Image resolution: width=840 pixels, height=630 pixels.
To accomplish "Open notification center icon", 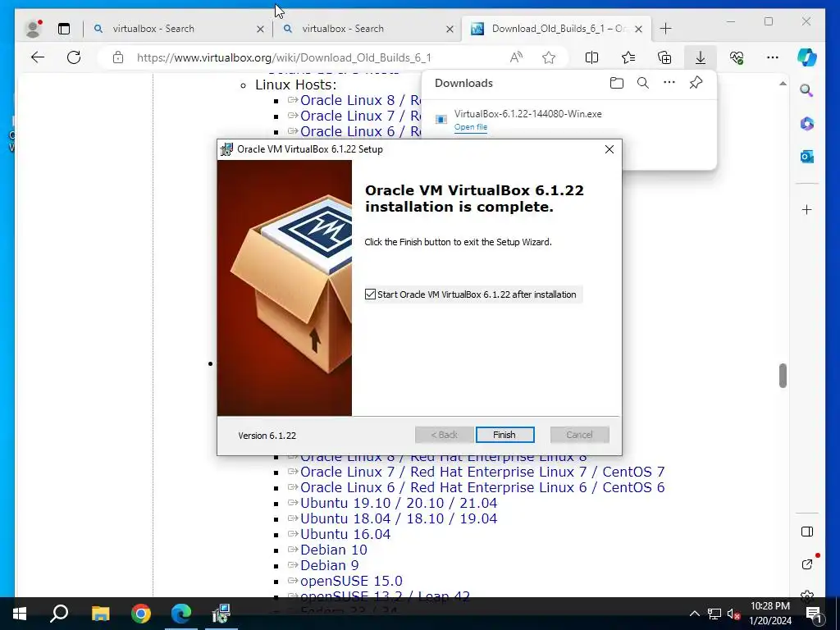I will coord(814,614).
